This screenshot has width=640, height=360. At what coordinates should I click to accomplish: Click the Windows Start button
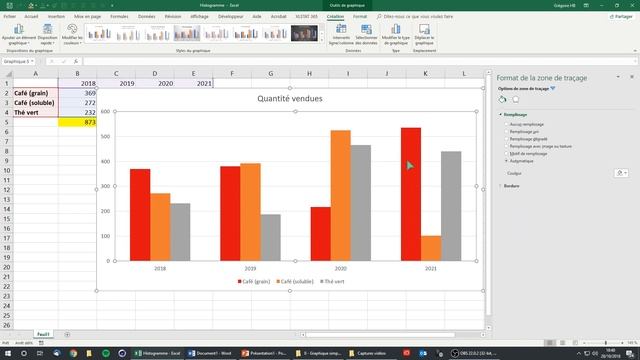coord(7,353)
